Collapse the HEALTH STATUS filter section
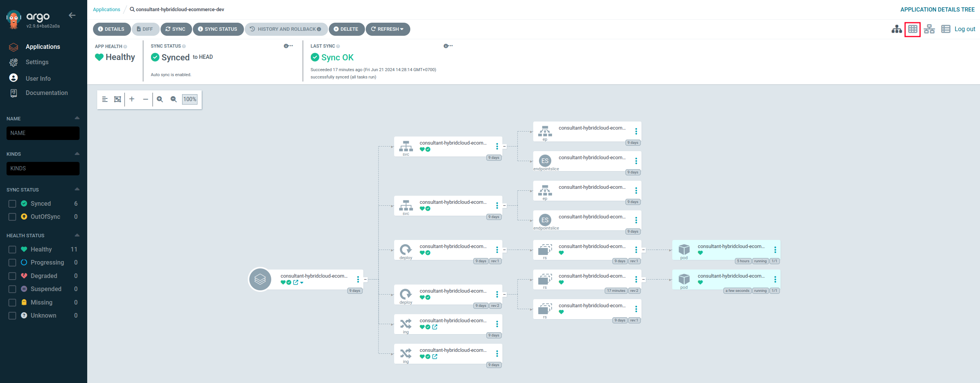The image size is (980, 383). tap(77, 235)
